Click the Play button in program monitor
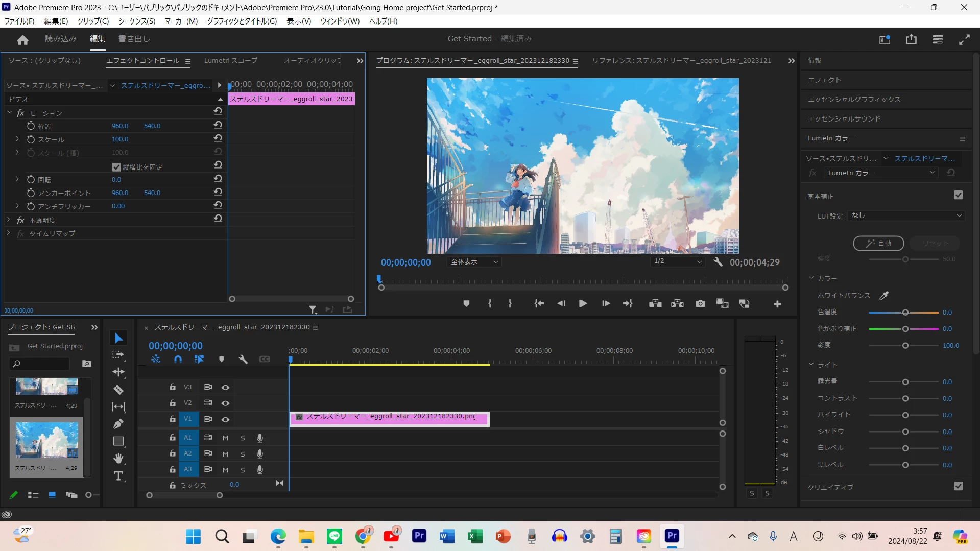The image size is (980, 551). (583, 304)
